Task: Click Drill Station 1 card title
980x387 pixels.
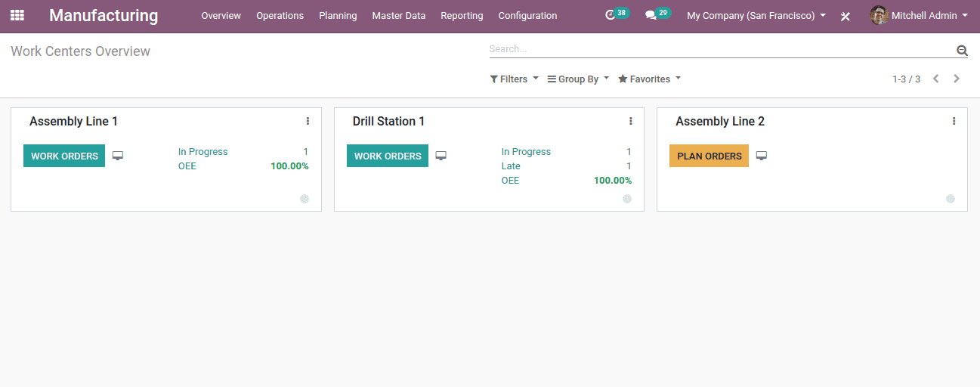Action: (388, 121)
